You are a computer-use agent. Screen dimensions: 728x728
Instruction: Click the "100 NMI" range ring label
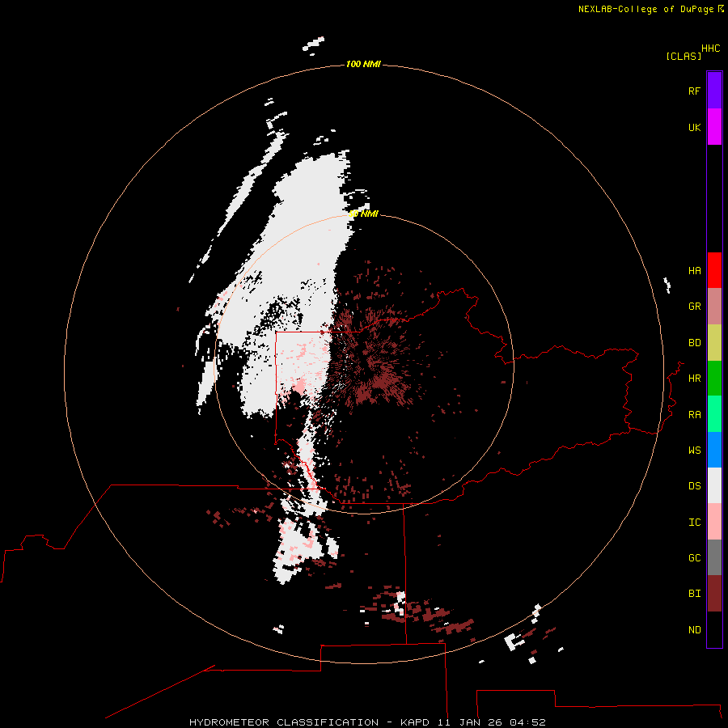(363, 64)
